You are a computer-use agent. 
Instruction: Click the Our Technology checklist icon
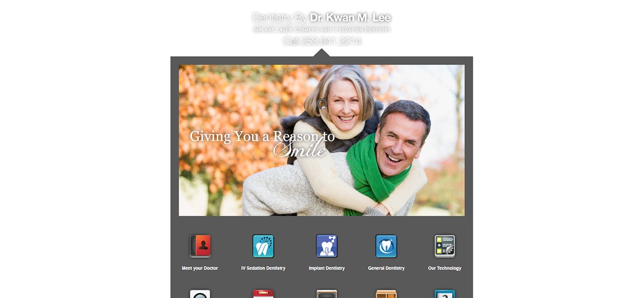[445, 246]
